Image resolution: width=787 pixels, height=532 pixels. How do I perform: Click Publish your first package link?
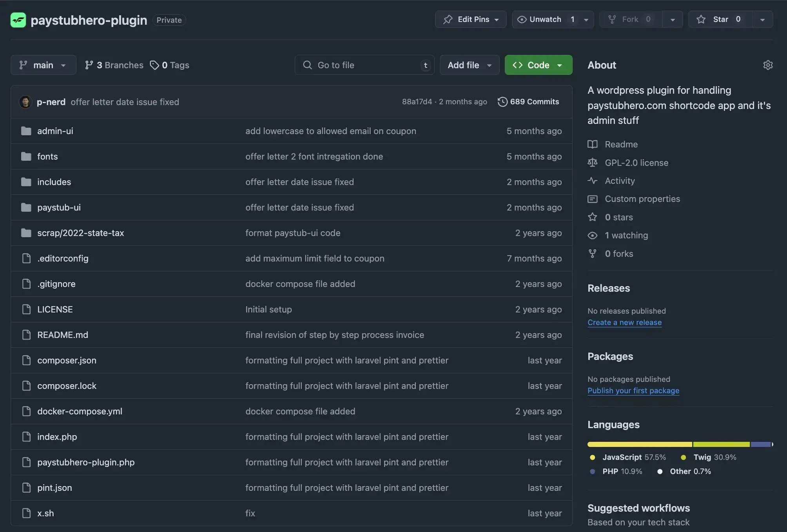point(633,390)
